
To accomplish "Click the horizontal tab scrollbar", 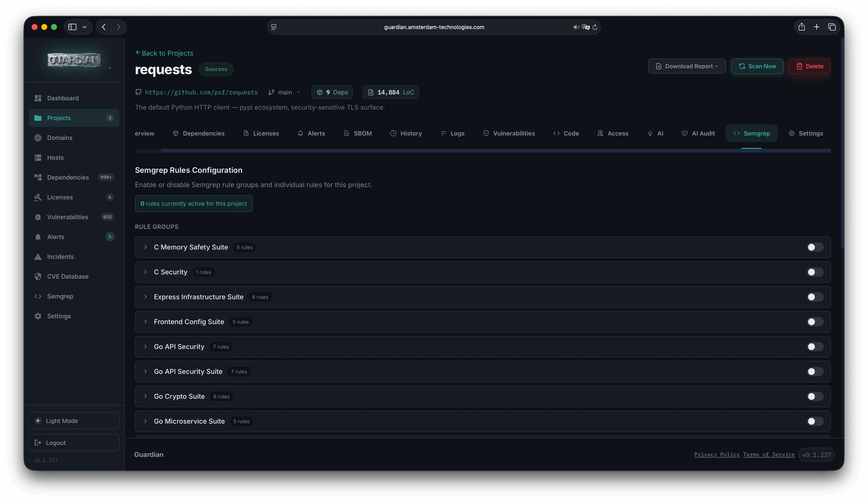I will click(496, 150).
